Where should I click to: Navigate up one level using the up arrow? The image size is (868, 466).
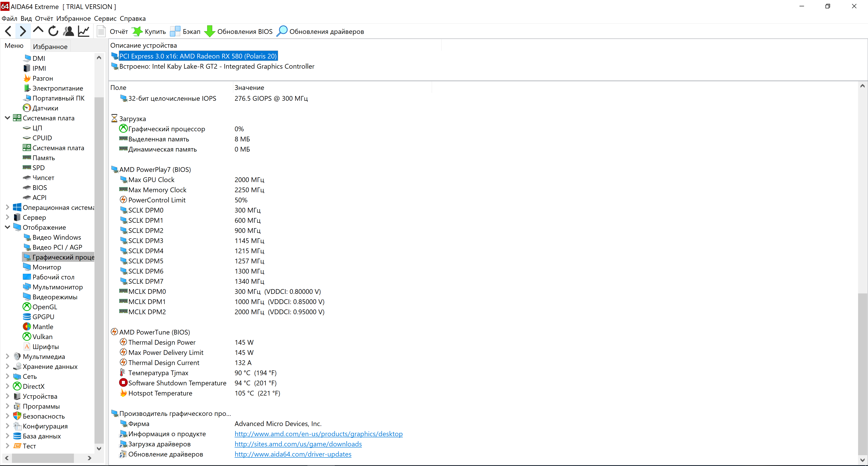38,31
